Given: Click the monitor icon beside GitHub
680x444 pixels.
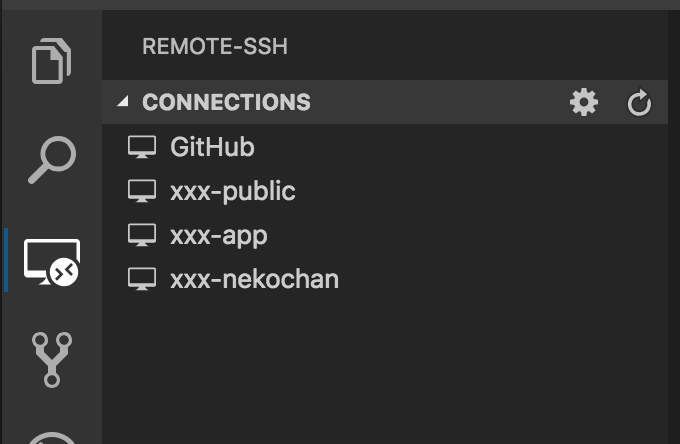Looking at the screenshot, I should coord(143,147).
